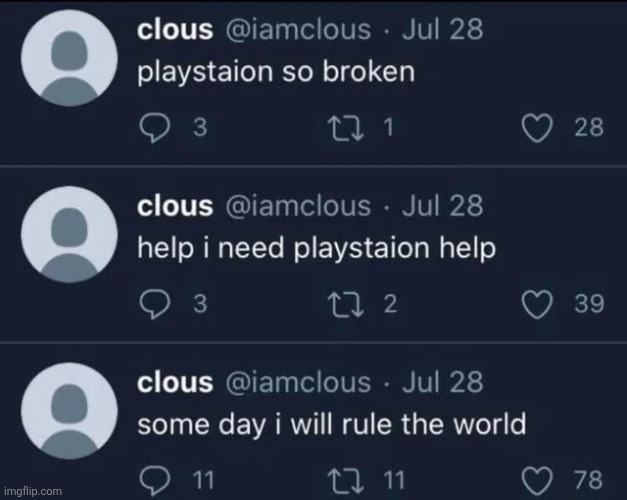
Task: Retweet "help i need playstaion help" tweet
Action: (345, 304)
